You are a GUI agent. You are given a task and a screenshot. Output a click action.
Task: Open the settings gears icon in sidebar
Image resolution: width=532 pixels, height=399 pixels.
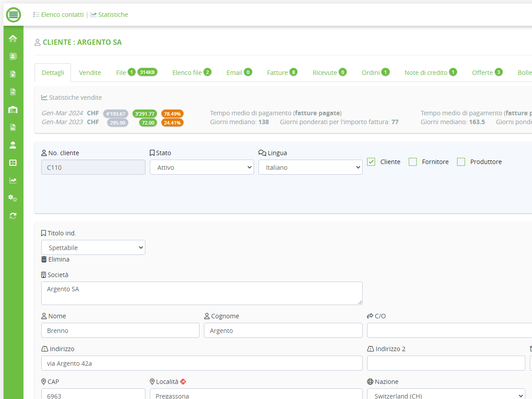[13, 198]
